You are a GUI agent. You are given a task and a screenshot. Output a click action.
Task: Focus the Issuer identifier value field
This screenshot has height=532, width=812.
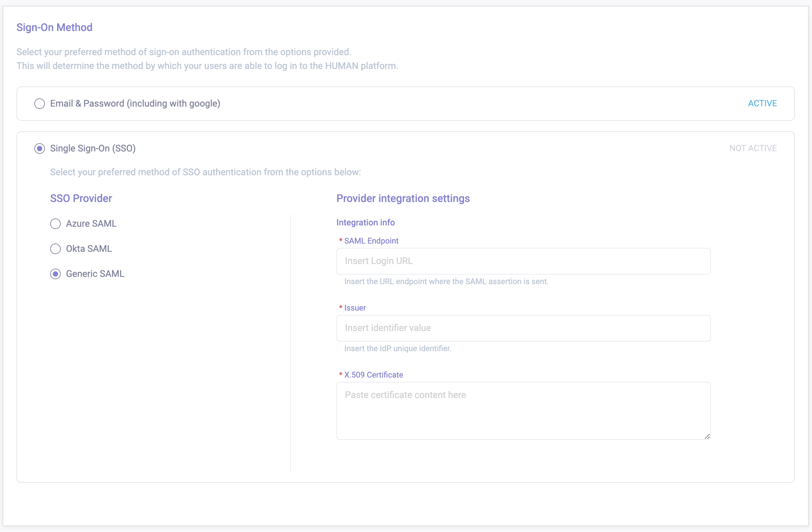(x=523, y=328)
